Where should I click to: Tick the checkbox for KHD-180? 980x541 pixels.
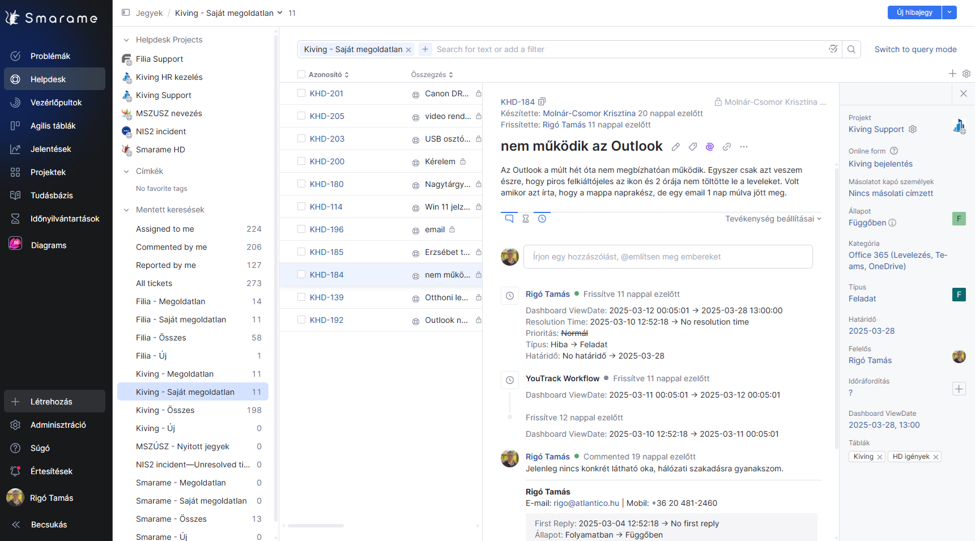[x=301, y=184]
